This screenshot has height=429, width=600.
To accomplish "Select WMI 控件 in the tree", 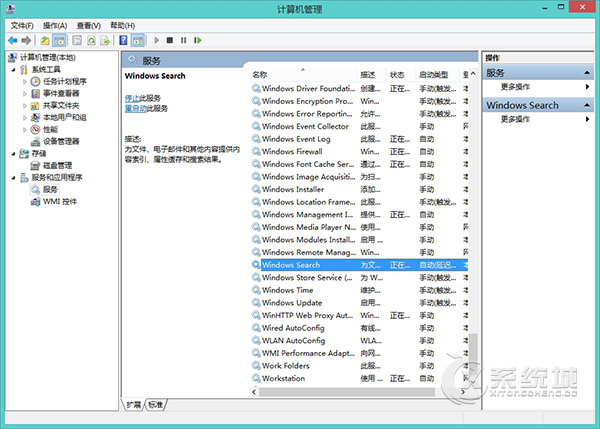I will pyautogui.click(x=60, y=202).
